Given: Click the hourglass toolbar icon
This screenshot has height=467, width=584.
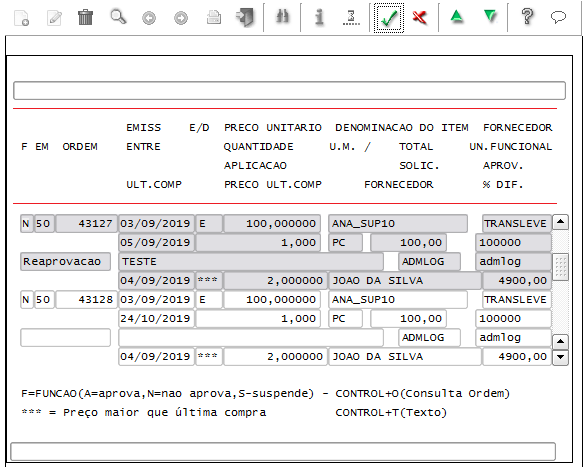Looking at the screenshot, I should 351,17.
